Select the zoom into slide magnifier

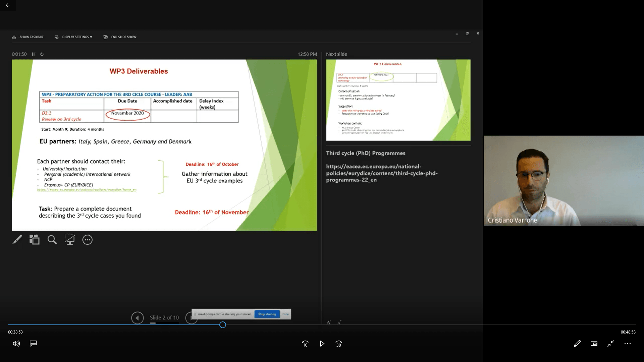pos(52,240)
